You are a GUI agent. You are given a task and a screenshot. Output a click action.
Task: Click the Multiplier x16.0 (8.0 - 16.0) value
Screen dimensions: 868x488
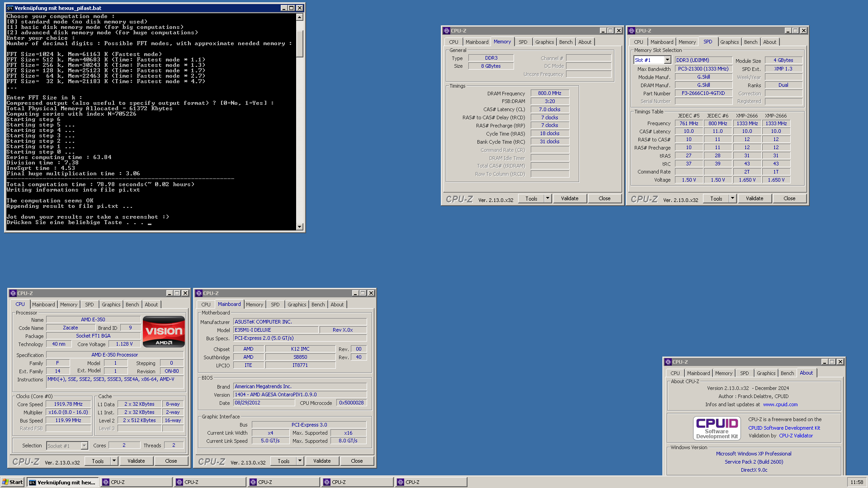pos(68,412)
